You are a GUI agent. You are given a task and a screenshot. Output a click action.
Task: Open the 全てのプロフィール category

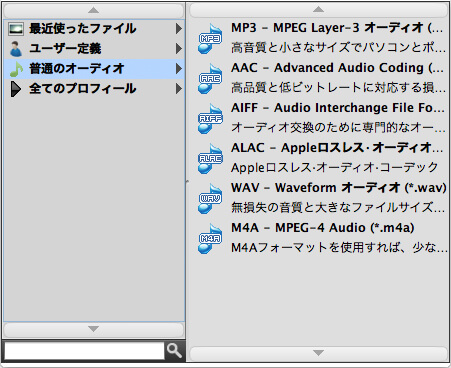pos(94,89)
